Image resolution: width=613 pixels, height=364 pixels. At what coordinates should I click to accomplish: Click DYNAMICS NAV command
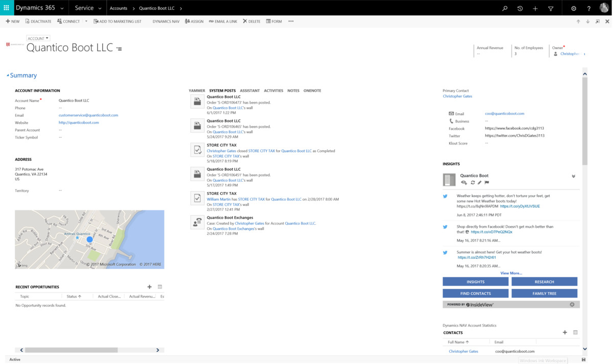(166, 21)
